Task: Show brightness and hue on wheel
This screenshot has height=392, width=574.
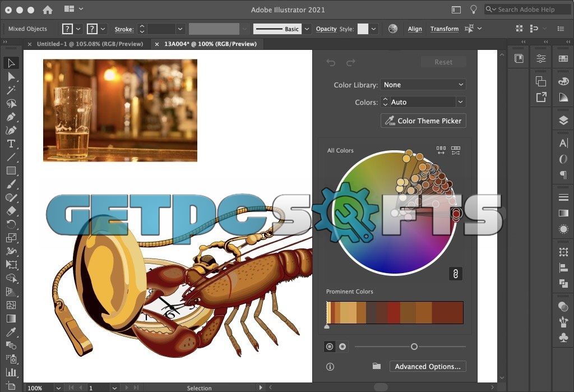Action: [x=342, y=346]
